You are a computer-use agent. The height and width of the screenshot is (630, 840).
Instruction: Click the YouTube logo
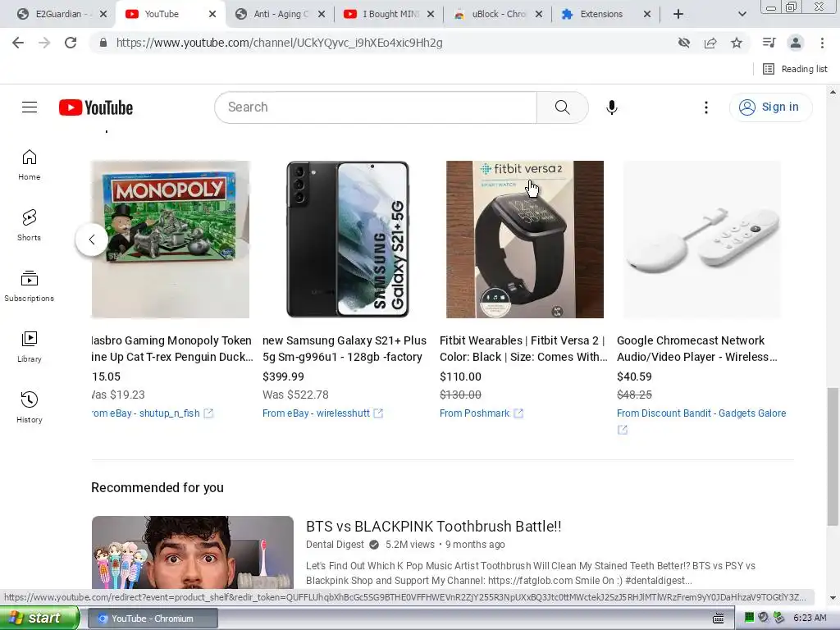coord(96,107)
